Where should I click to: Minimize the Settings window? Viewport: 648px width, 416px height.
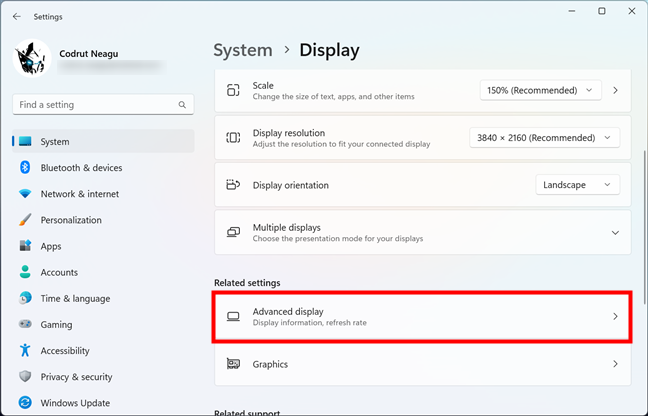pyautogui.click(x=572, y=11)
